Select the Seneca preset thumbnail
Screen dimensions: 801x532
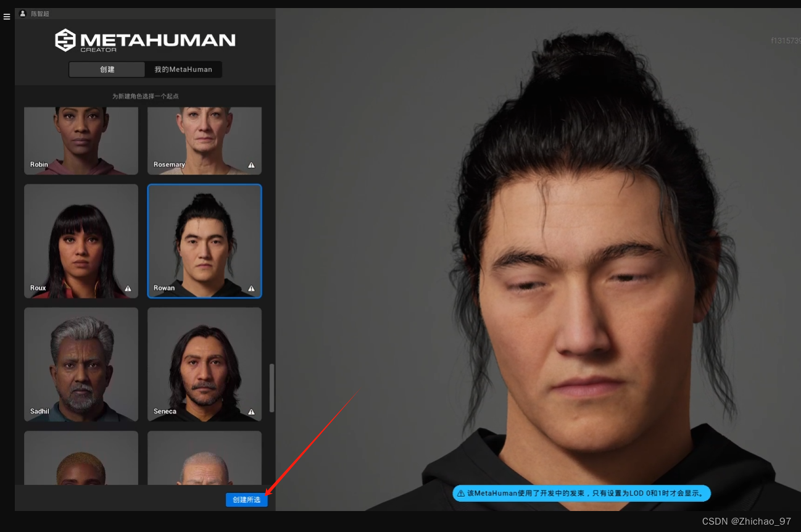[x=204, y=365]
